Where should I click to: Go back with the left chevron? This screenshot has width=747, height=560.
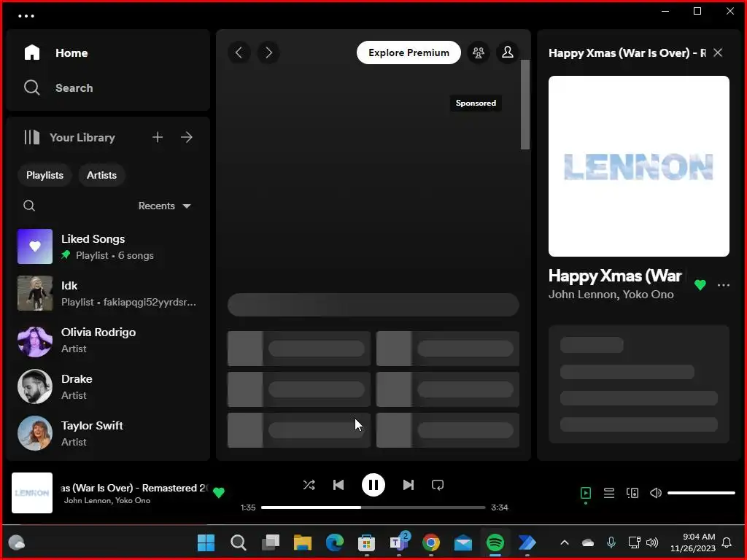click(x=239, y=52)
